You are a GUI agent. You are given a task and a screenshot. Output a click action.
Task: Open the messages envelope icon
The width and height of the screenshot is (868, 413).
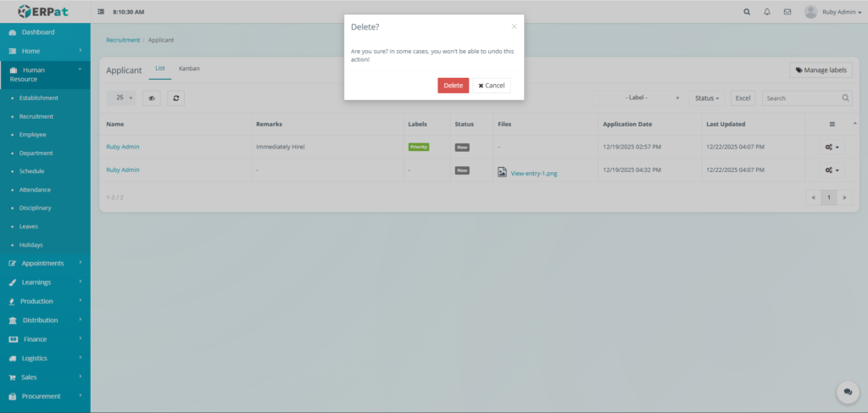coord(787,12)
